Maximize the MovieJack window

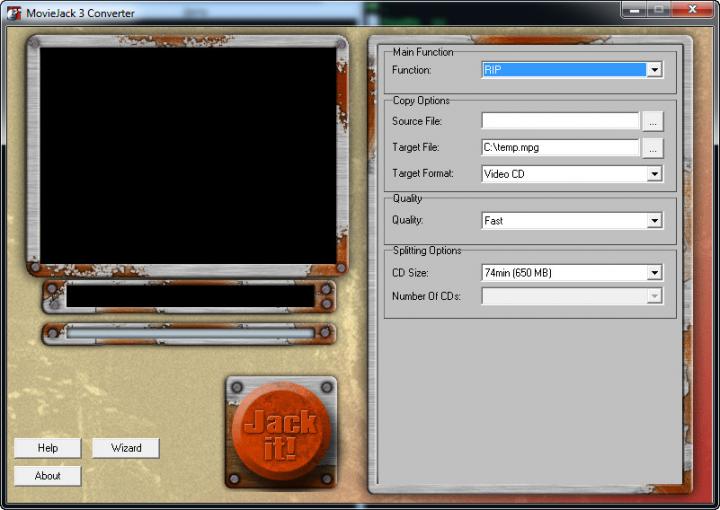pos(659,9)
